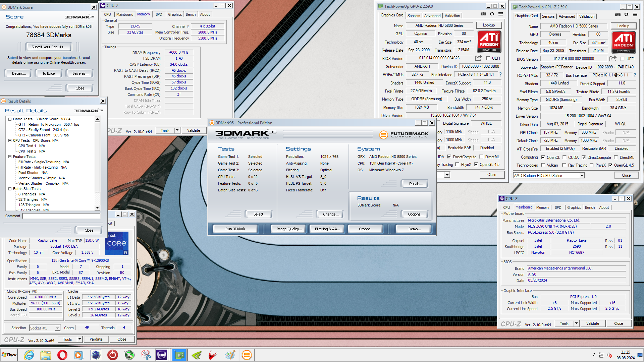Click the red power icon on taskbar
644x362 pixels.
(112, 355)
